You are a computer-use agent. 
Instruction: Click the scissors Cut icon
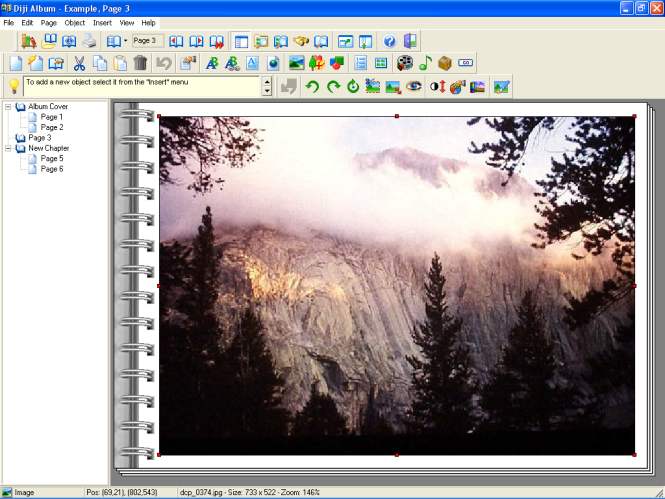pyautogui.click(x=80, y=63)
